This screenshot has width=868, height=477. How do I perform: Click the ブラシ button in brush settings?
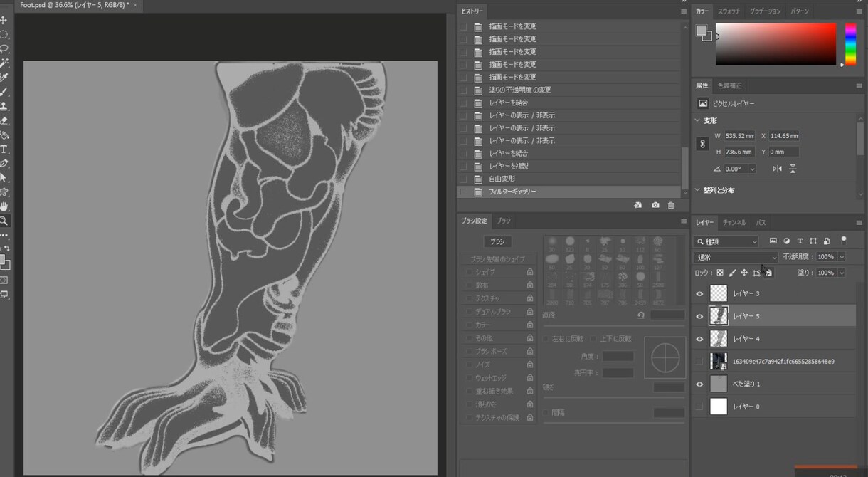coord(497,241)
